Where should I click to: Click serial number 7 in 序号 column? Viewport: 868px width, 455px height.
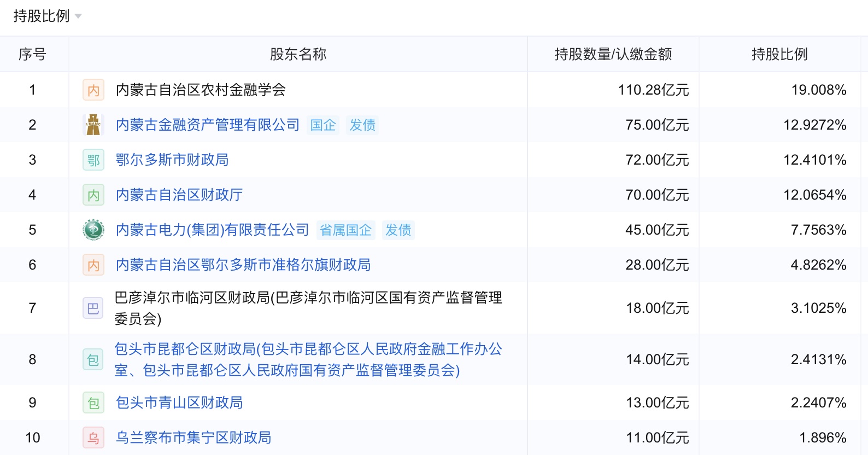coord(33,308)
